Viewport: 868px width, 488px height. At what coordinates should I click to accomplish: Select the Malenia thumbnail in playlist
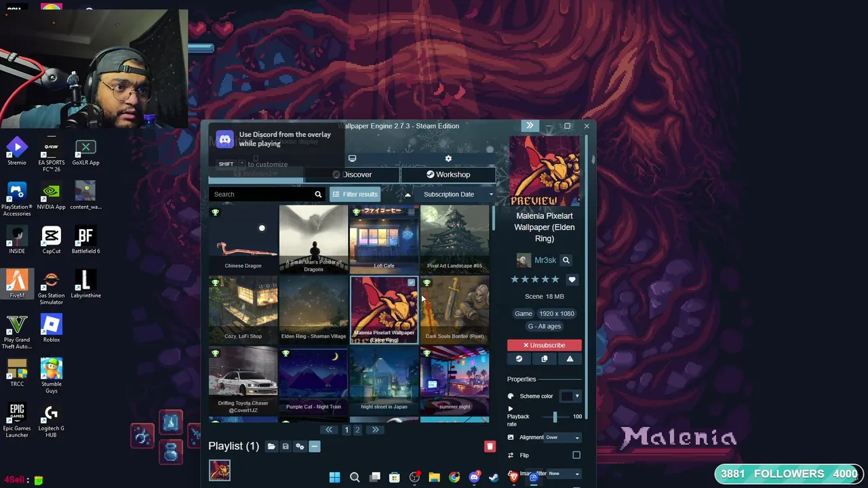(220, 470)
